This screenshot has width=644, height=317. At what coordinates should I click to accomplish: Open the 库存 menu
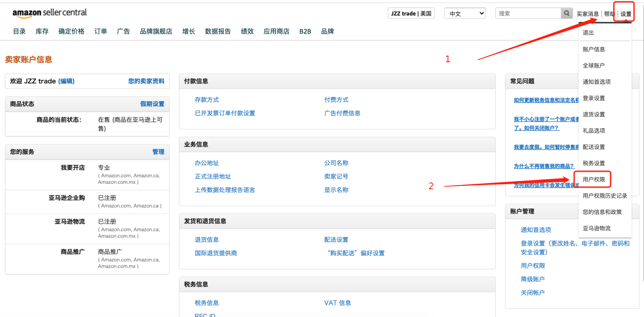coord(42,32)
